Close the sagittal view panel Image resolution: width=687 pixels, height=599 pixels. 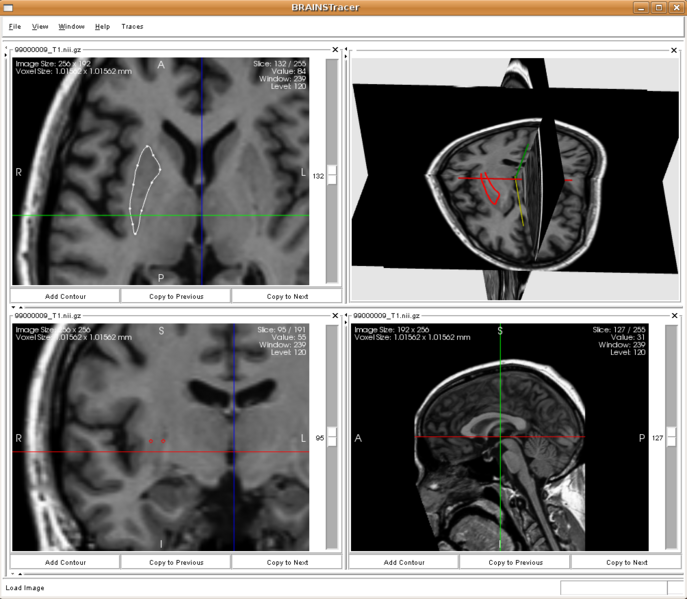click(x=674, y=315)
